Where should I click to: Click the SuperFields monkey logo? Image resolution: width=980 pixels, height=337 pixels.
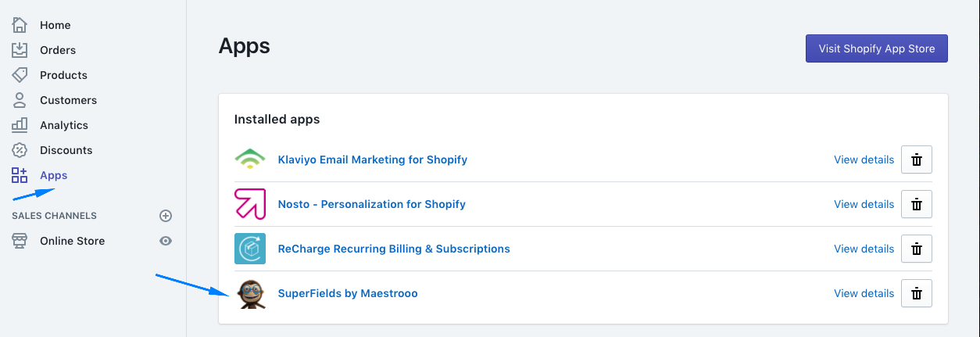pos(251,293)
